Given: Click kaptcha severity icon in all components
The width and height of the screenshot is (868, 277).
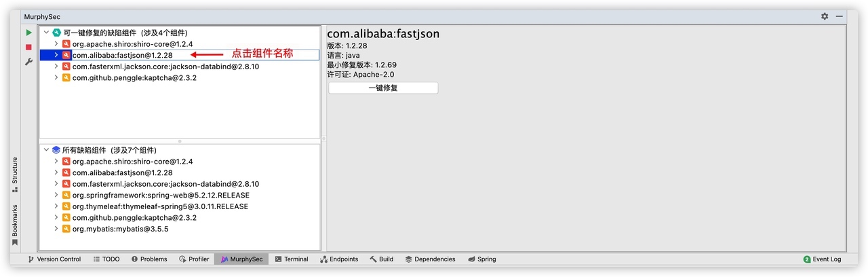Looking at the screenshot, I should [x=66, y=217].
